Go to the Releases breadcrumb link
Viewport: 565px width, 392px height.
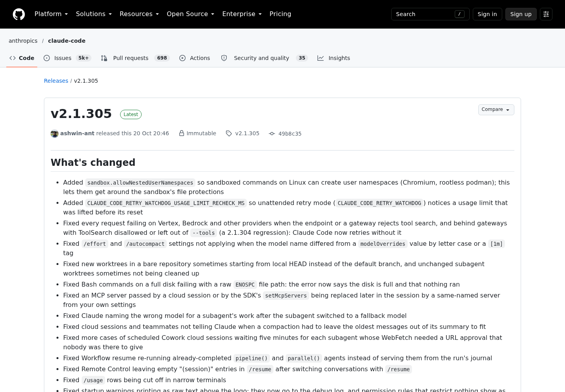pos(56,81)
